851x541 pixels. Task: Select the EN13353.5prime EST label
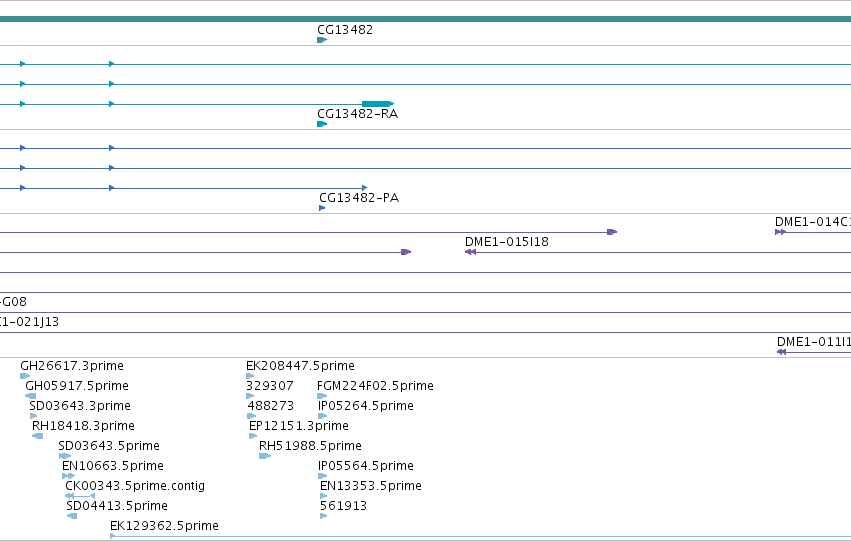371,486
